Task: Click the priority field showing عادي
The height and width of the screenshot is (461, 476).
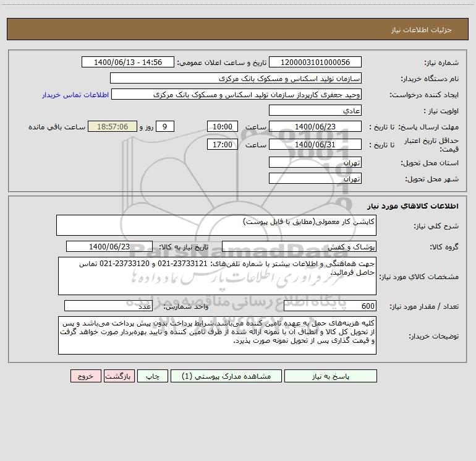Action: [315, 110]
